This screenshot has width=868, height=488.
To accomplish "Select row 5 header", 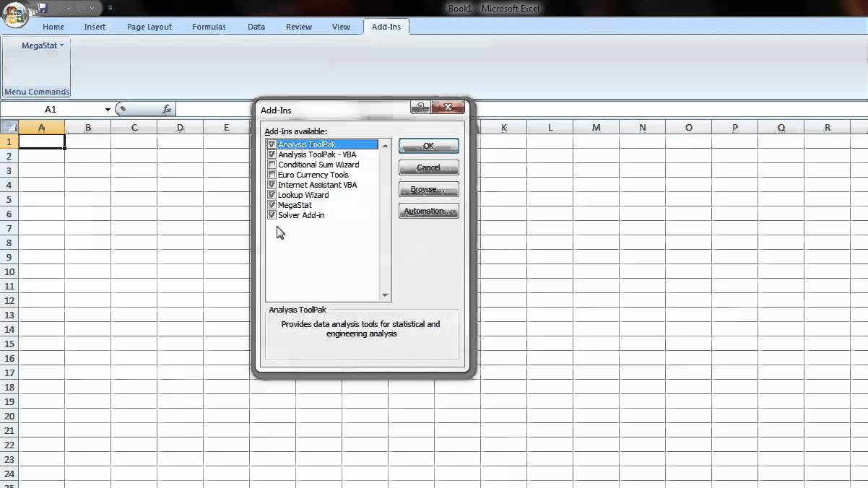I will coord(9,199).
